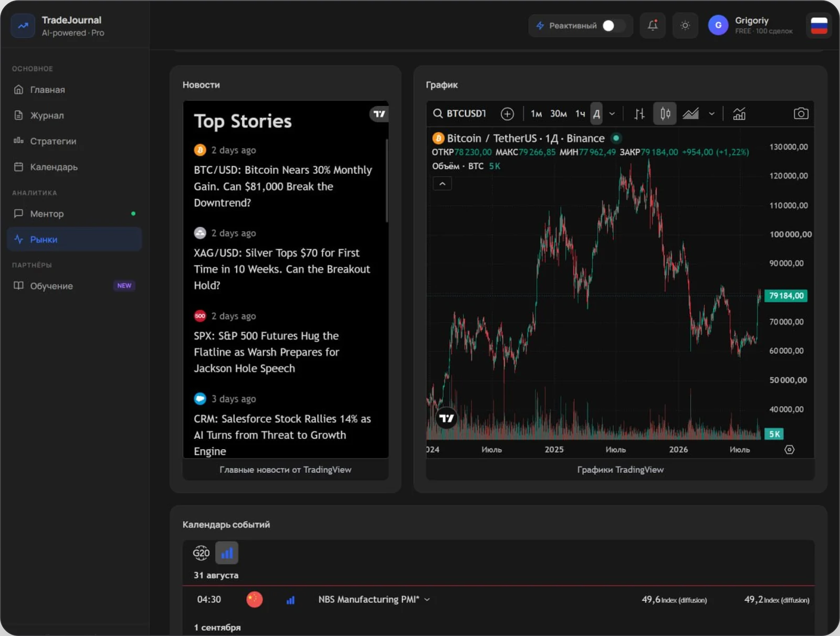The image size is (840, 636).
Task: Toggle importance filter bars icon
Action: (x=227, y=553)
